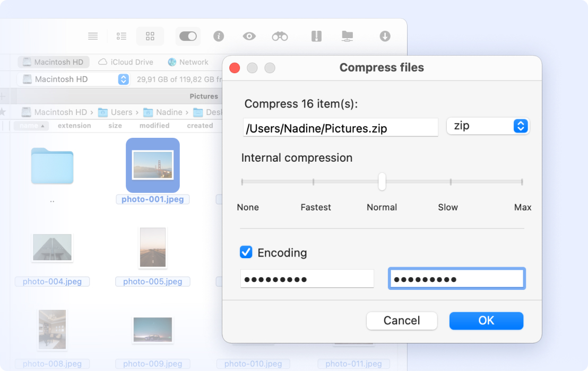The image size is (588, 371).
Task: Open the Macintosh HD drive selector dropdown
Action: click(123, 79)
